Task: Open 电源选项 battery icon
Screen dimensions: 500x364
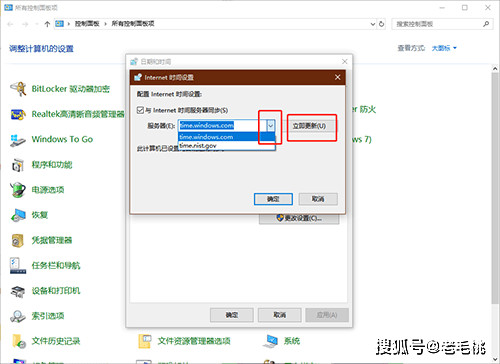Action: 18,190
